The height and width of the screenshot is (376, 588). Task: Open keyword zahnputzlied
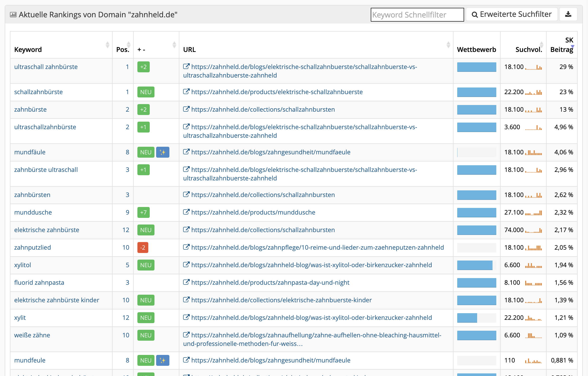(32, 248)
